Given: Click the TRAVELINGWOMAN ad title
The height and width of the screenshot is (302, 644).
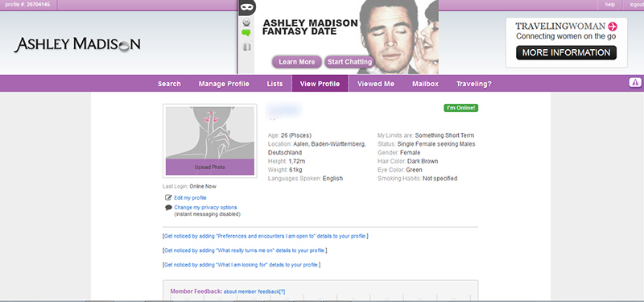Looking at the screenshot, I should 560,27.
